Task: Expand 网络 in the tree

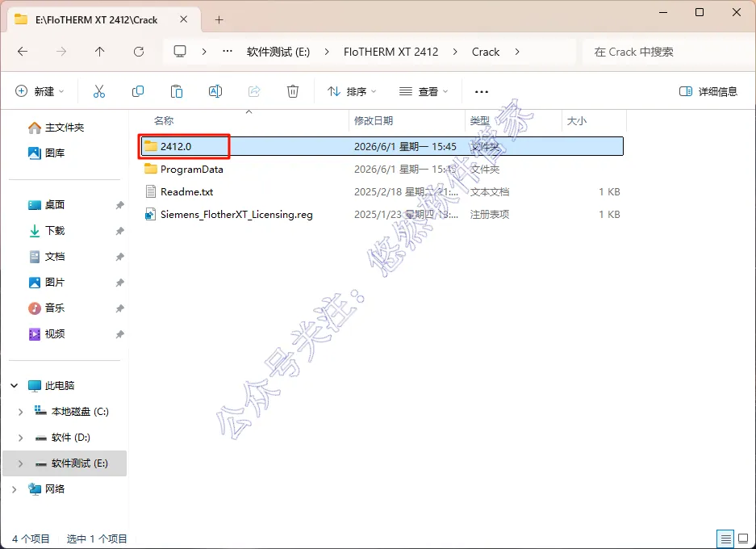Action: click(x=14, y=489)
